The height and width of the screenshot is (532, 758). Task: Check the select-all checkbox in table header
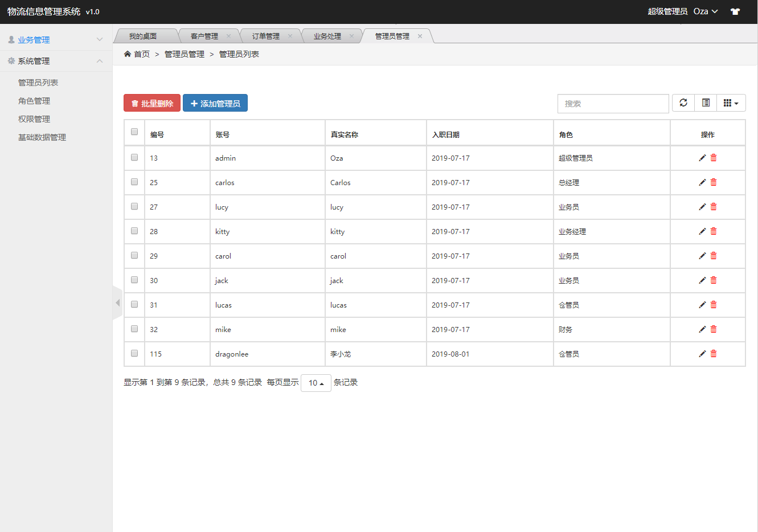[x=134, y=132]
